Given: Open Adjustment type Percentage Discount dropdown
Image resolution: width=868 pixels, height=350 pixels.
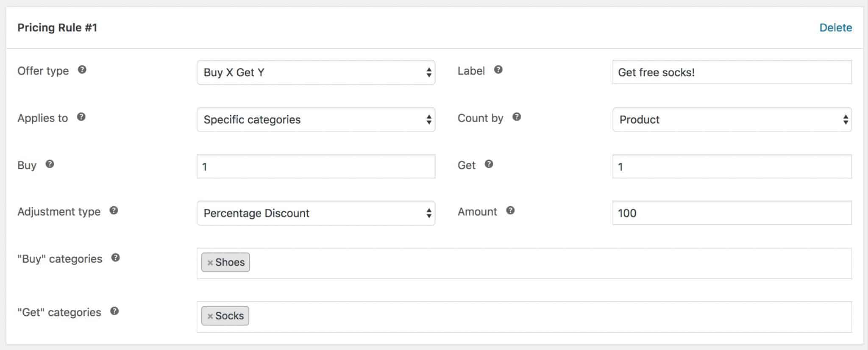Looking at the screenshot, I should click(x=316, y=213).
